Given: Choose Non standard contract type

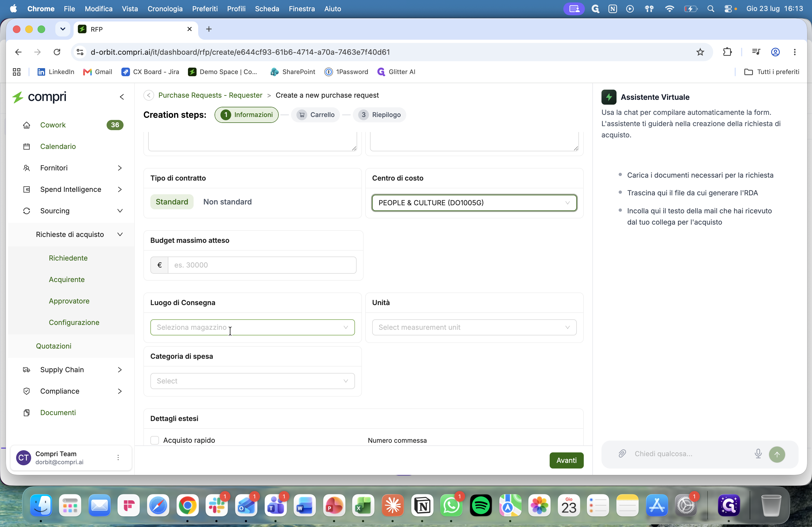Looking at the screenshot, I should (227, 202).
